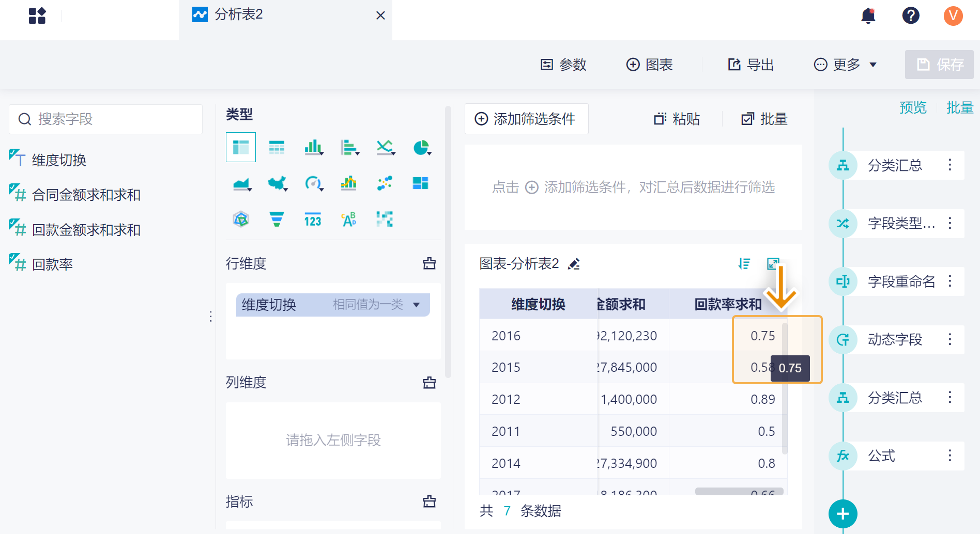980x534 pixels.
Task: Pick the scatter plot chart type
Action: 385,183
